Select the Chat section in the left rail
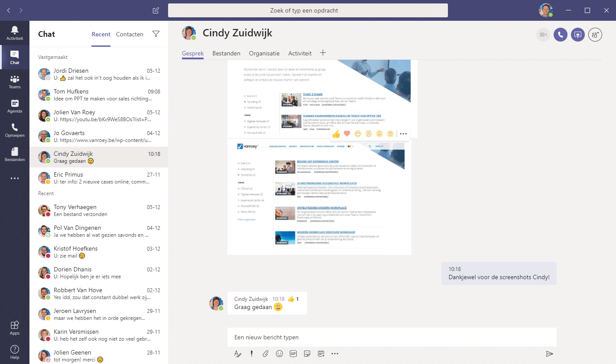 [x=15, y=57]
